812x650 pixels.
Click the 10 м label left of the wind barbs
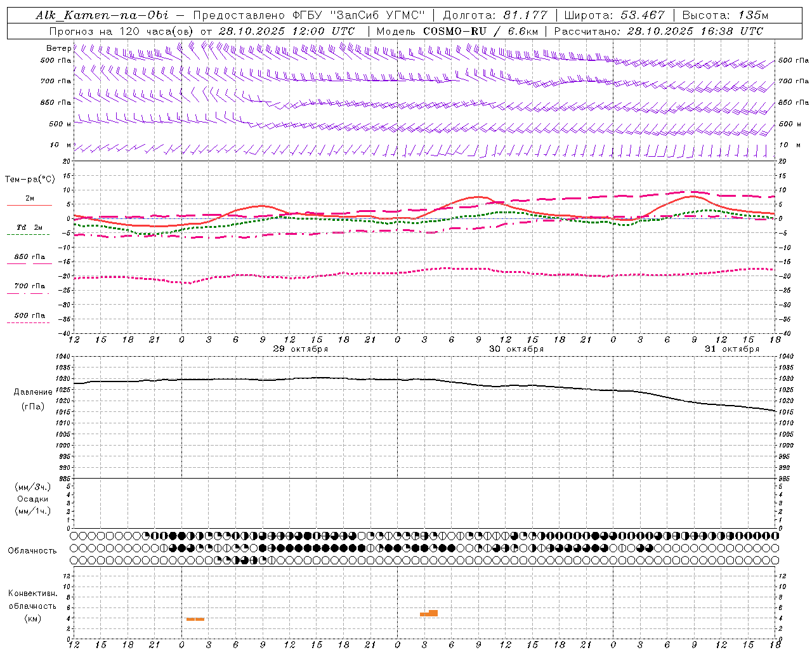(61, 145)
